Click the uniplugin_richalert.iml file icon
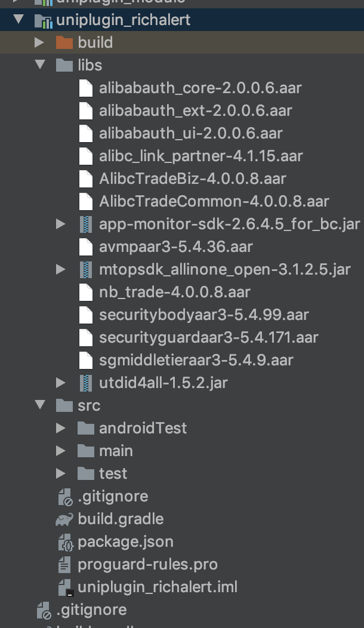The image size is (364, 628). pyautogui.click(x=64, y=587)
